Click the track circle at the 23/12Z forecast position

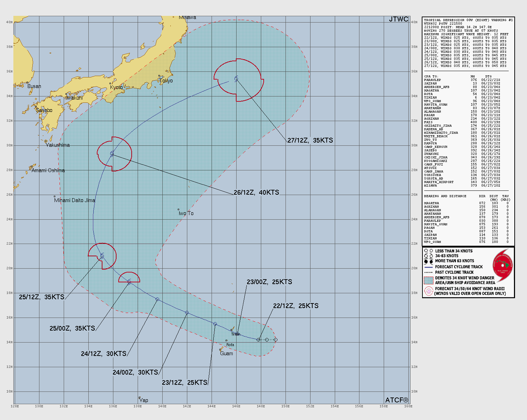coord(215,324)
